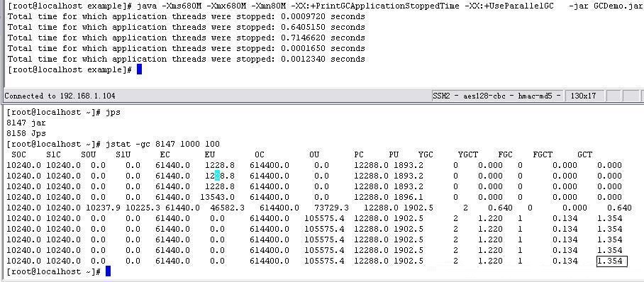Select the stopped time 0.0009720 seconds
Screen dimensions: 644x282
point(323,17)
